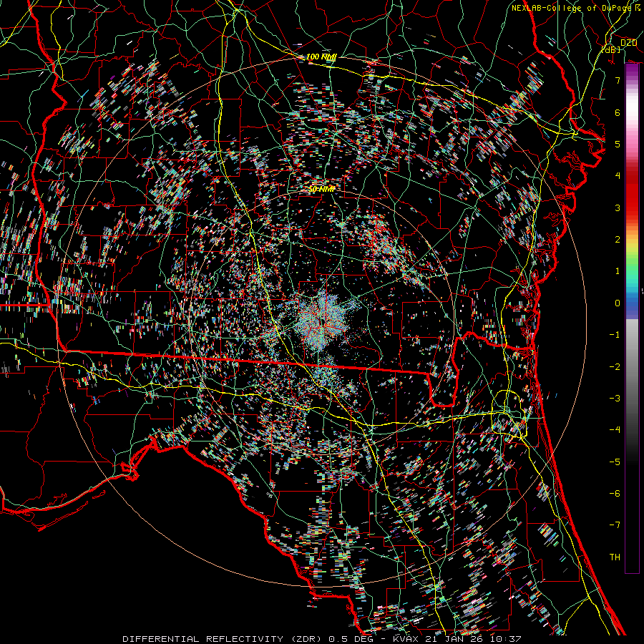Click the 7 value on the color scale

point(618,80)
